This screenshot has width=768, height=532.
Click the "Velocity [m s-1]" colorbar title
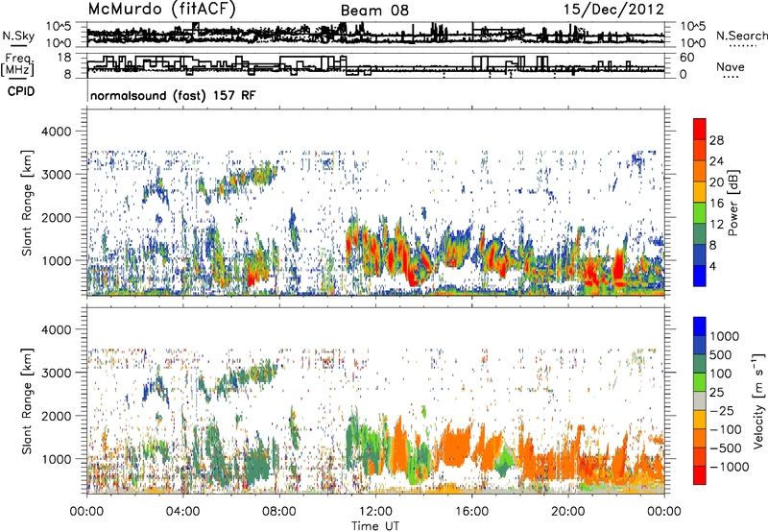click(x=758, y=400)
